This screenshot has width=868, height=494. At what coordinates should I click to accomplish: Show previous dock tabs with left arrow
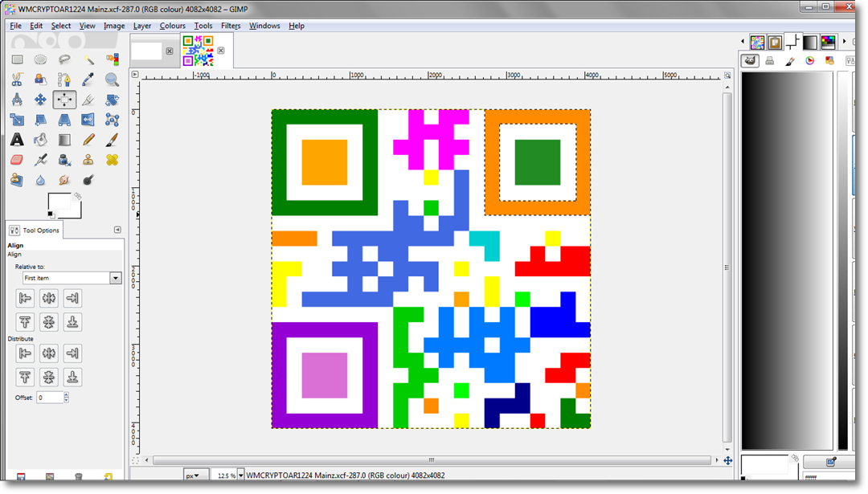click(743, 42)
